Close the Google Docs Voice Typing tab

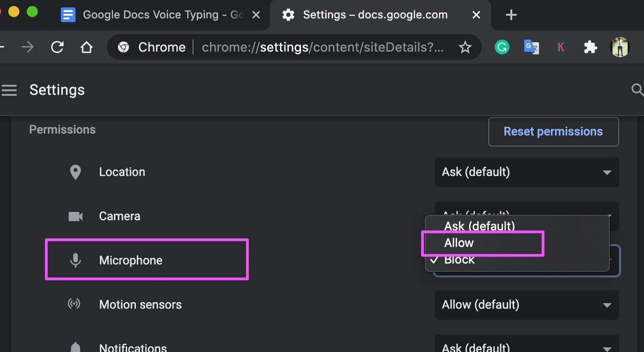pyautogui.click(x=256, y=15)
